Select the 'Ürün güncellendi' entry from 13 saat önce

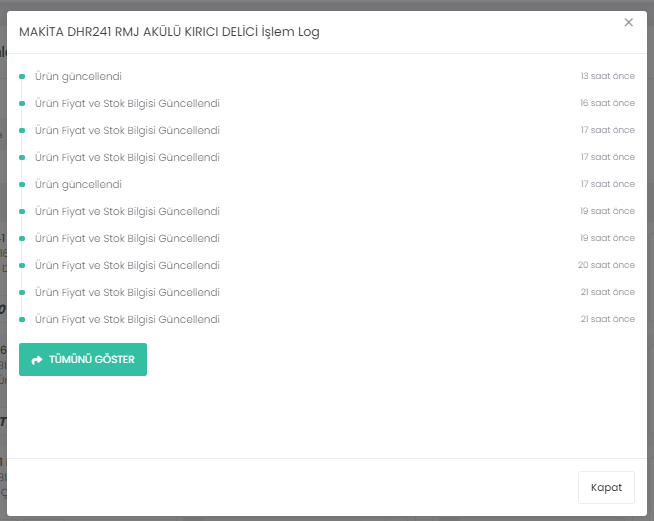tap(78, 76)
